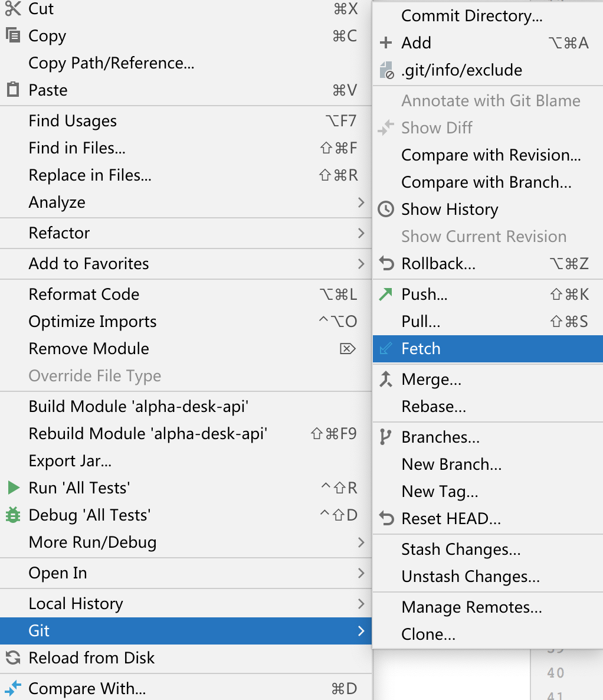Viewport: 603px width, 700px height.
Task: Click the Paste clipboard icon
Action: (x=13, y=90)
